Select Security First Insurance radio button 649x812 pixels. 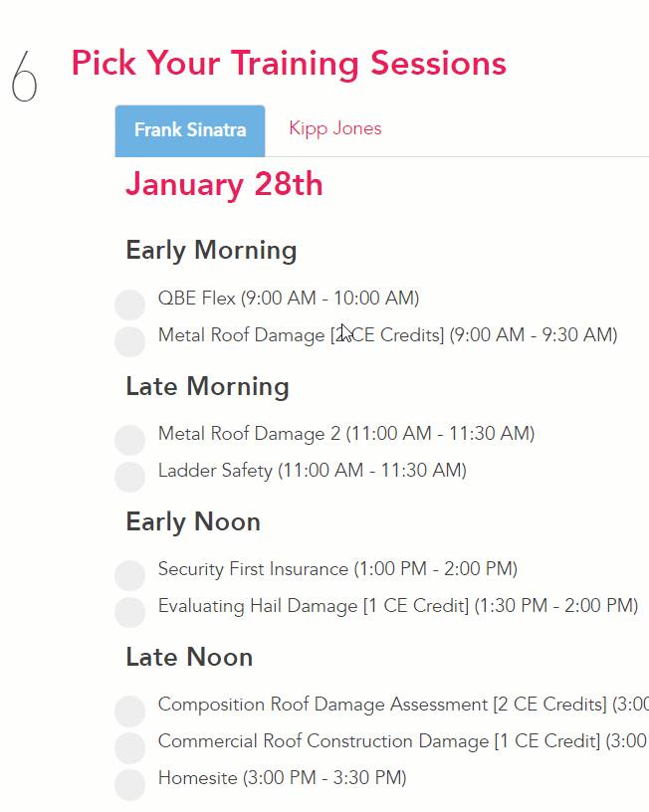130,576
